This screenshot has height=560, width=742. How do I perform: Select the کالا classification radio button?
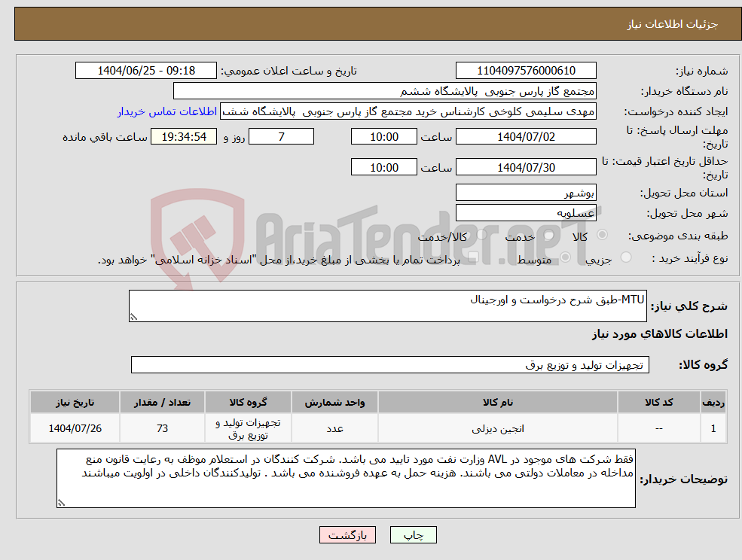pos(603,234)
